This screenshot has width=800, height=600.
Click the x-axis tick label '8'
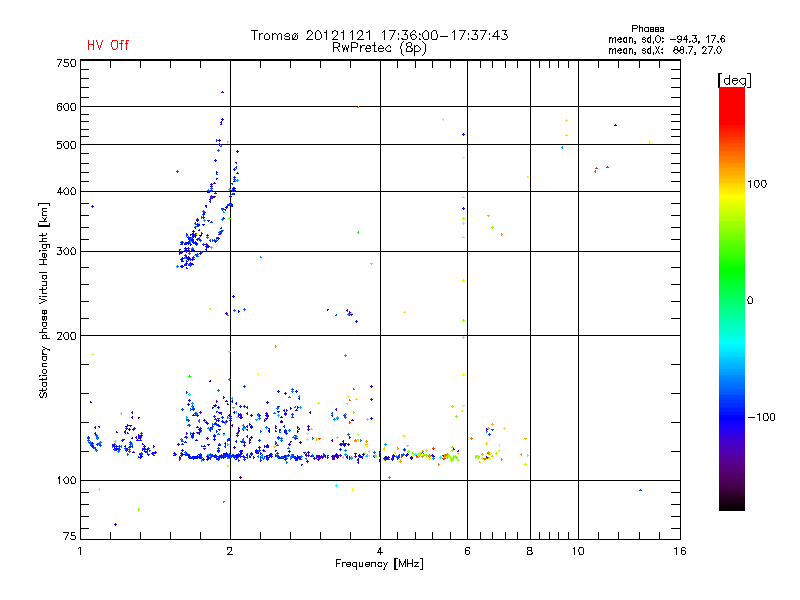click(530, 551)
